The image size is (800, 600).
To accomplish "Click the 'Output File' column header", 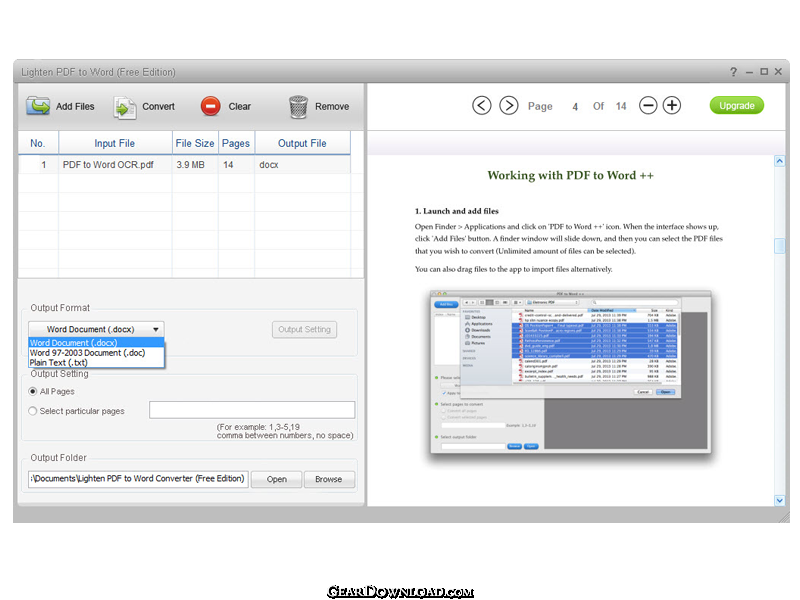I will tap(302, 143).
